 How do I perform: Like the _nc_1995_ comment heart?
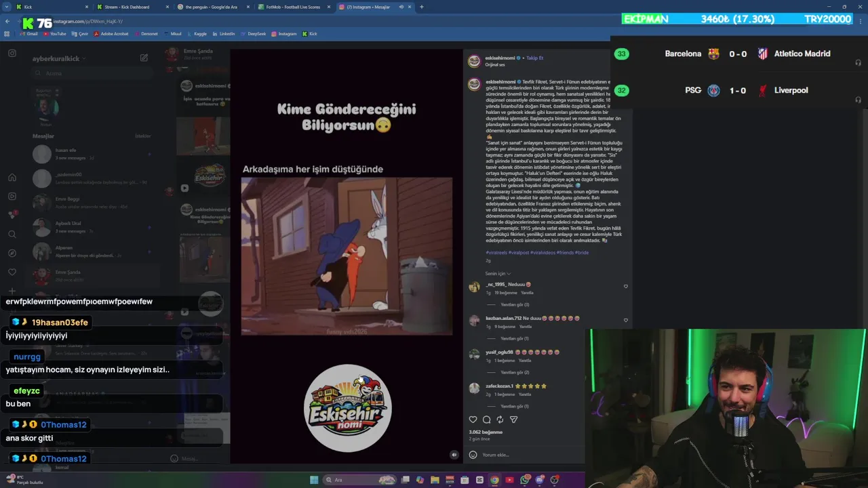(625, 286)
